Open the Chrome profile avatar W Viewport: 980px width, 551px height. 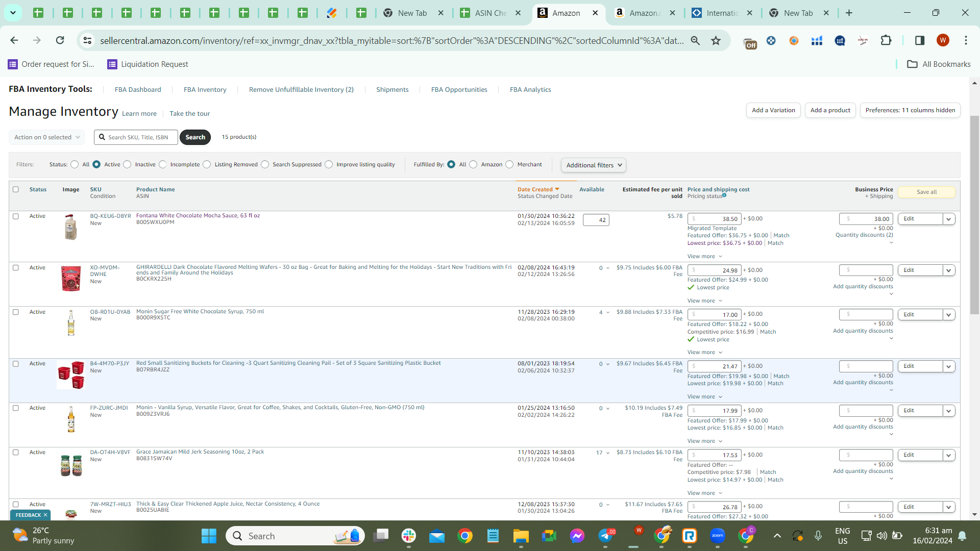[x=943, y=40]
